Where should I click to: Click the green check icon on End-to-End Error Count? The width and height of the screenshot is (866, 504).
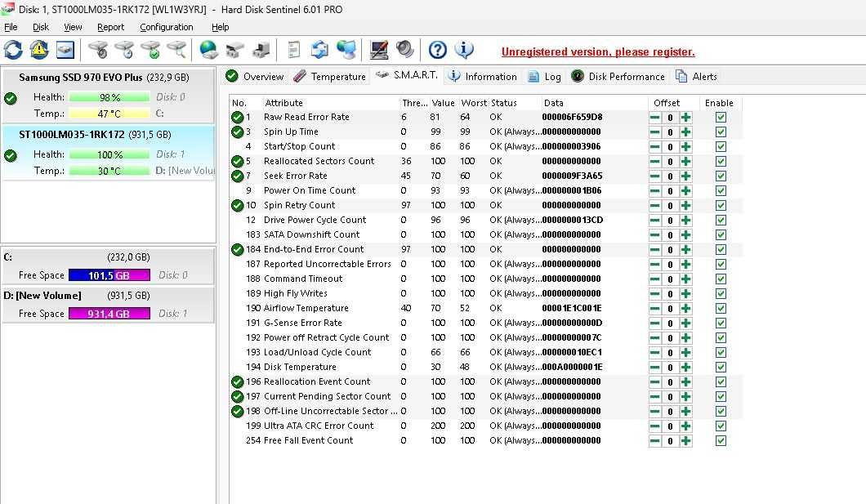238,249
